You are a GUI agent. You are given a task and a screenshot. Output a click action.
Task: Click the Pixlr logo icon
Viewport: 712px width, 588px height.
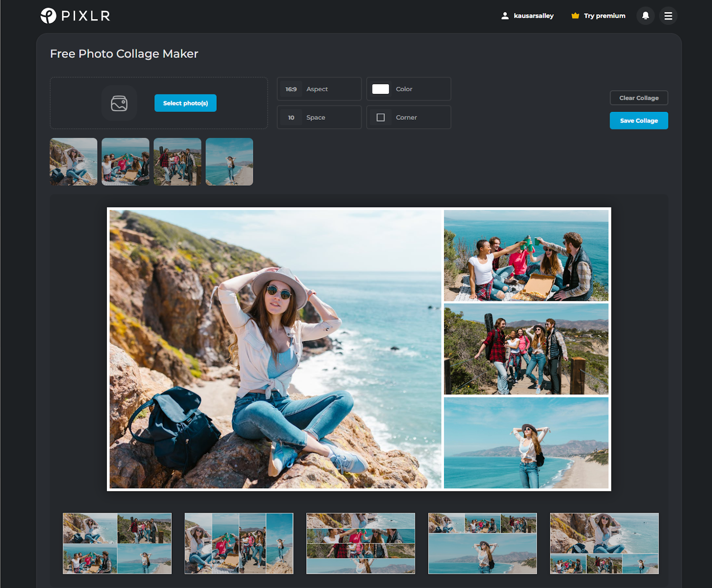tap(48, 16)
